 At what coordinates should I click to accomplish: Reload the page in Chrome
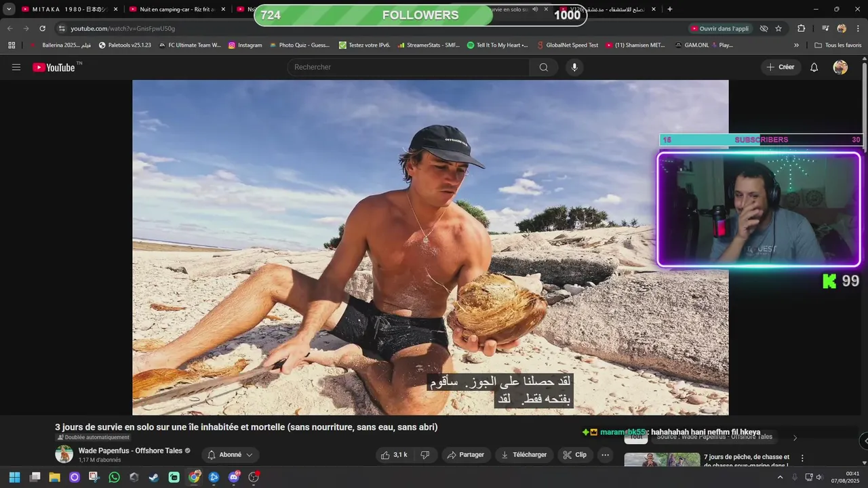click(x=42, y=28)
